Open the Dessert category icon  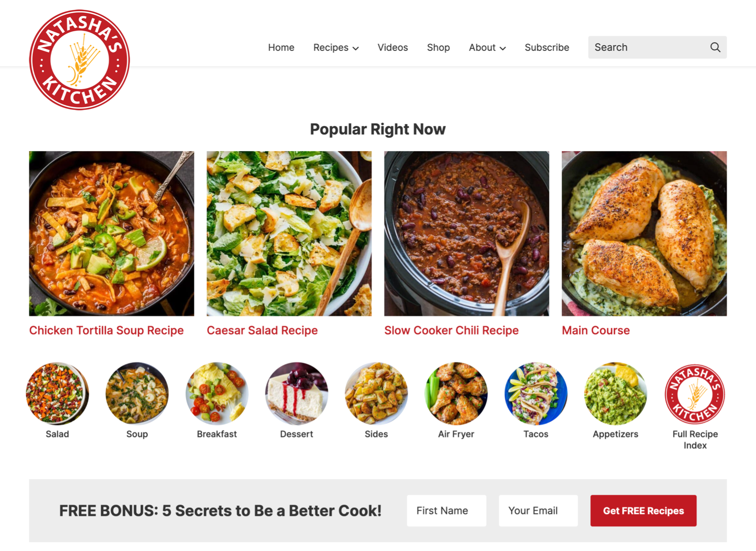[x=297, y=393]
